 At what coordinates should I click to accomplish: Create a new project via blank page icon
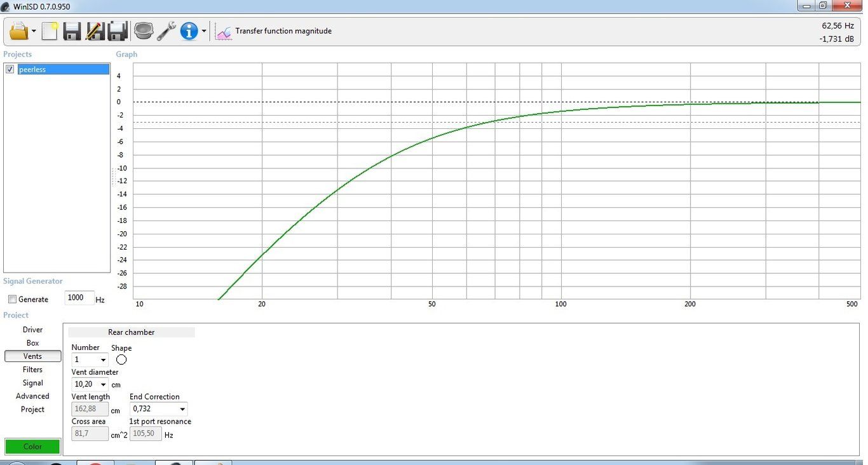50,30
